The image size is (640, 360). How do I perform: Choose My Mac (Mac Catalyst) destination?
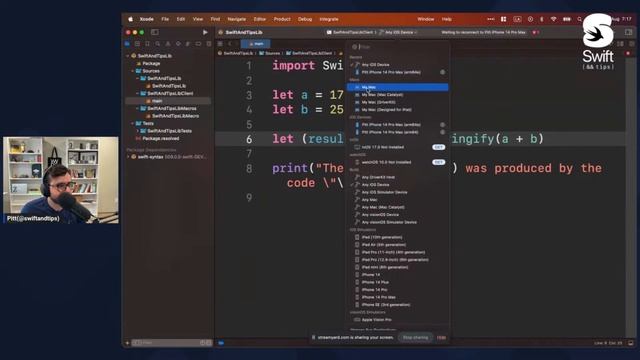[398, 95]
